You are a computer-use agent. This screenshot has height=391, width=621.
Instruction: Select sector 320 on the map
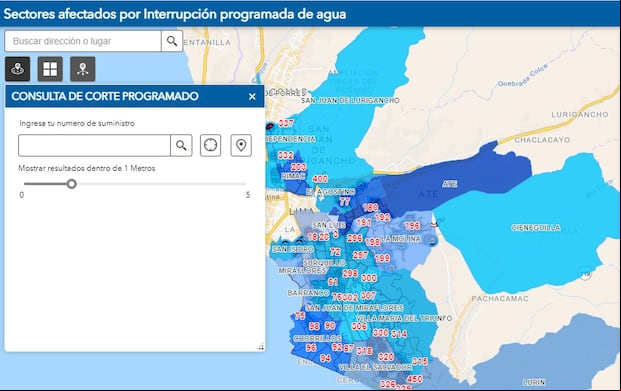pyautogui.click(x=385, y=357)
